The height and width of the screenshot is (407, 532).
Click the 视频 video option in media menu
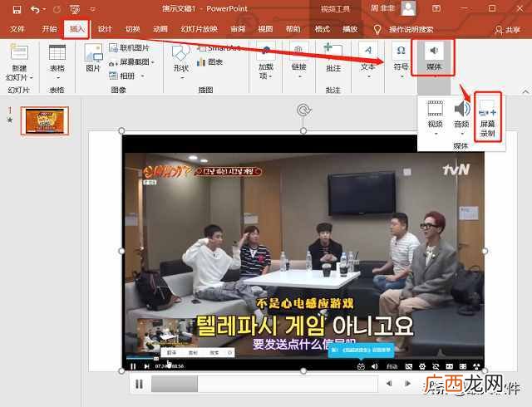(435, 118)
